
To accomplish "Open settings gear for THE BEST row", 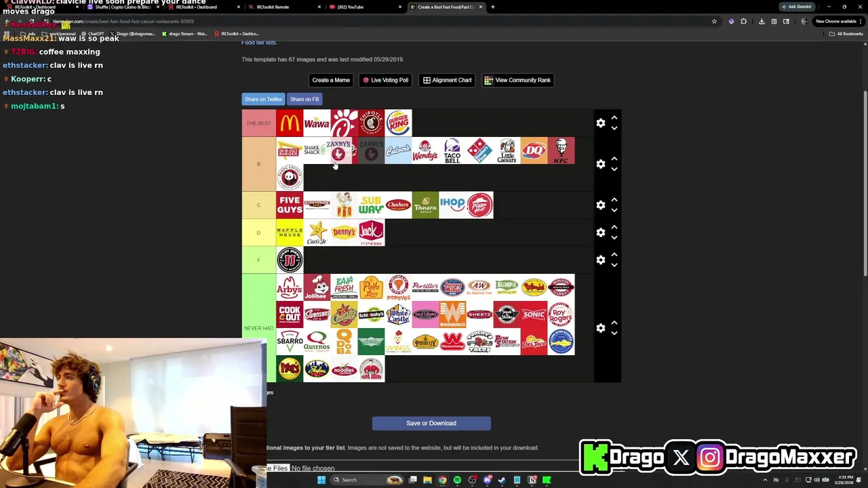I will (601, 123).
